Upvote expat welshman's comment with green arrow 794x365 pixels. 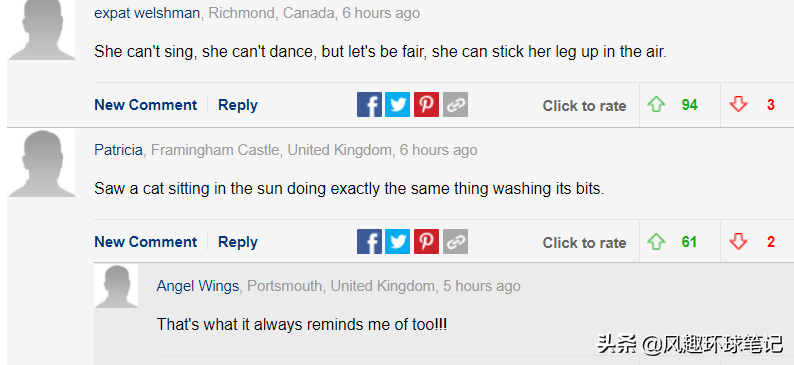pyautogui.click(x=656, y=105)
